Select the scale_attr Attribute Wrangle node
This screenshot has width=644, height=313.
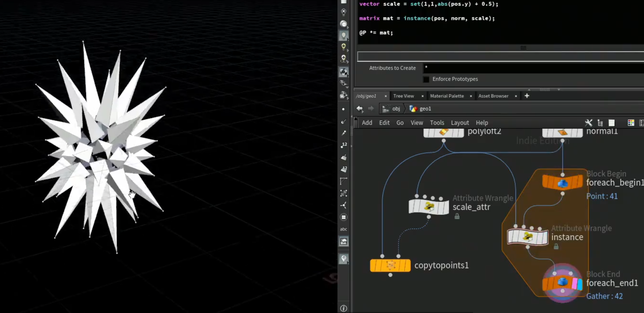(429, 207)
